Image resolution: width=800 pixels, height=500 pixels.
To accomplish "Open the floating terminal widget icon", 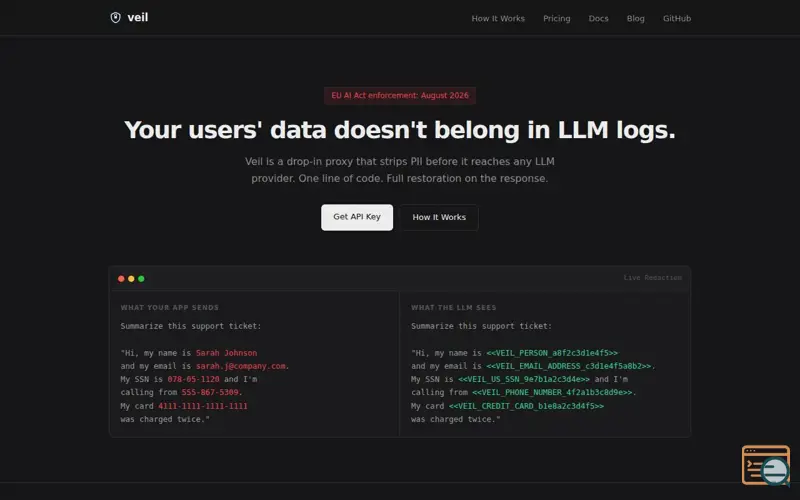I will click(x=765, y=465).
